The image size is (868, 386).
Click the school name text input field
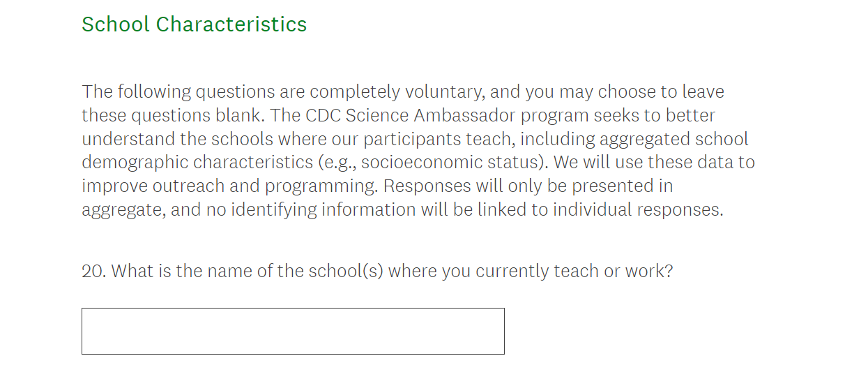point(293,331)
